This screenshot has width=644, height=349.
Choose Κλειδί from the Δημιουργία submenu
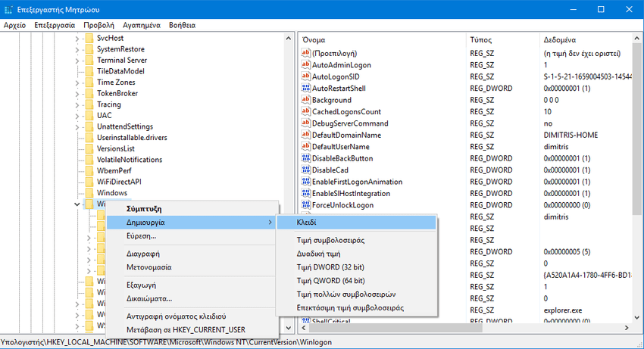pos(307,223)
